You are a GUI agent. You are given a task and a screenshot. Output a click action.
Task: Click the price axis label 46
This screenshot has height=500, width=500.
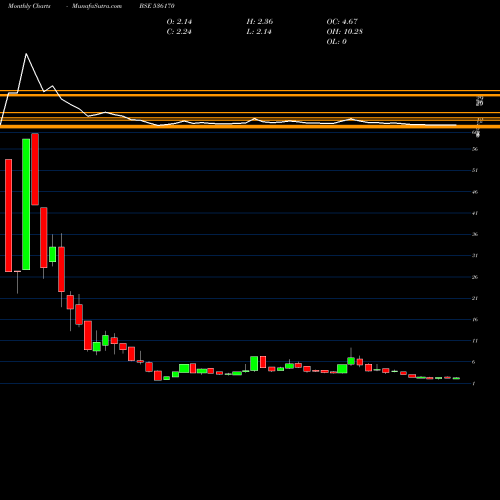point(475,192)
